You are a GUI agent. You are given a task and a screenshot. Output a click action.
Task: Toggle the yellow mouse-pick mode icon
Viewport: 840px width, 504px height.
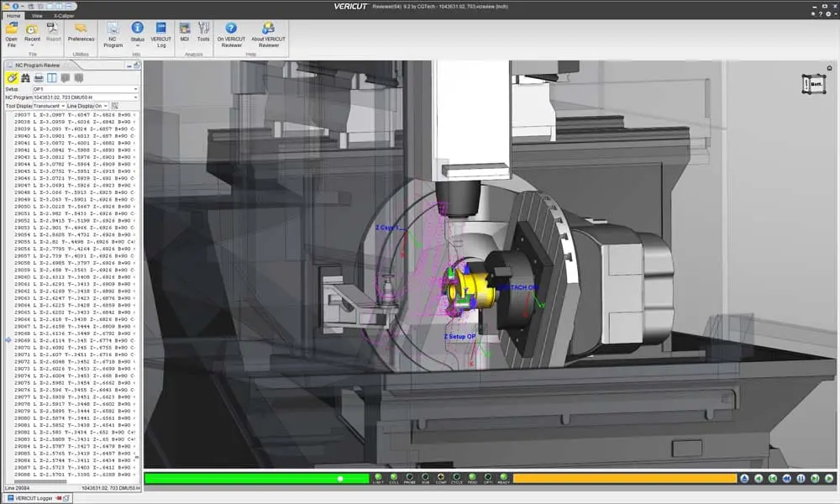(x=12, y=78)
